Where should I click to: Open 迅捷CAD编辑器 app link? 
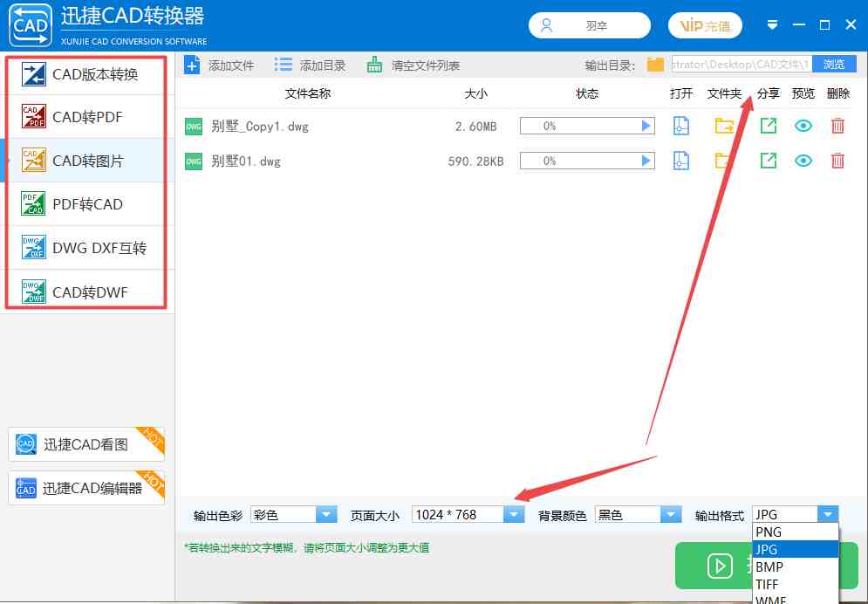pyautogui.click(x=86, y=488)
